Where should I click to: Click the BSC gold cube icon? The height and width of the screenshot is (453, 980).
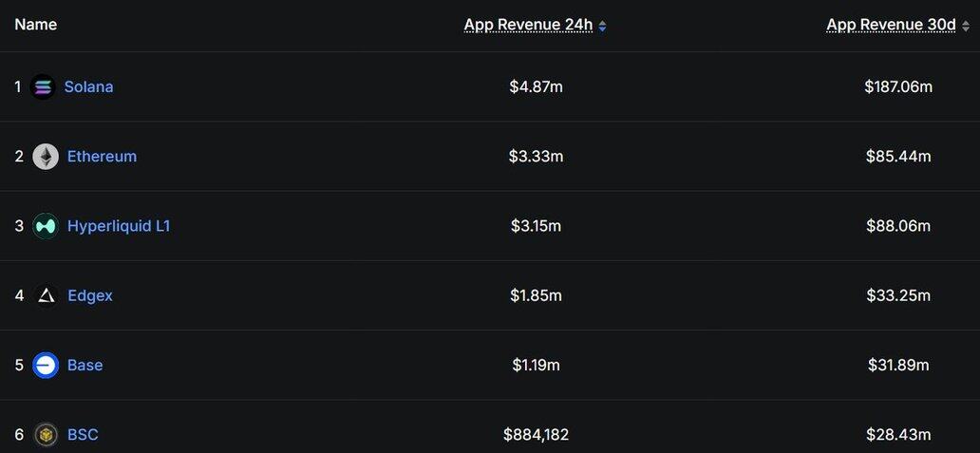tap(46, 435)
